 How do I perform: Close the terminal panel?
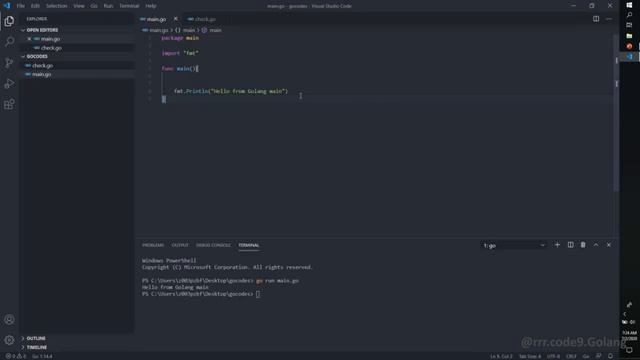coord(609,245)
